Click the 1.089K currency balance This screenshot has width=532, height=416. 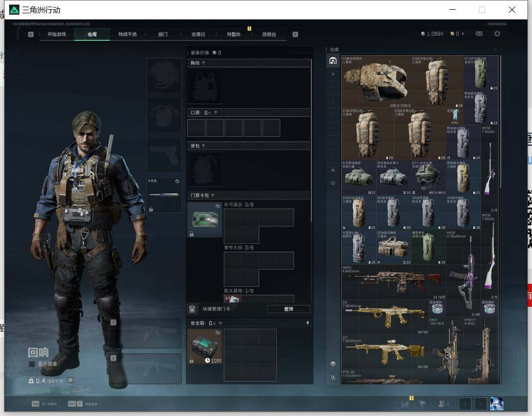(x=432, y=34)
